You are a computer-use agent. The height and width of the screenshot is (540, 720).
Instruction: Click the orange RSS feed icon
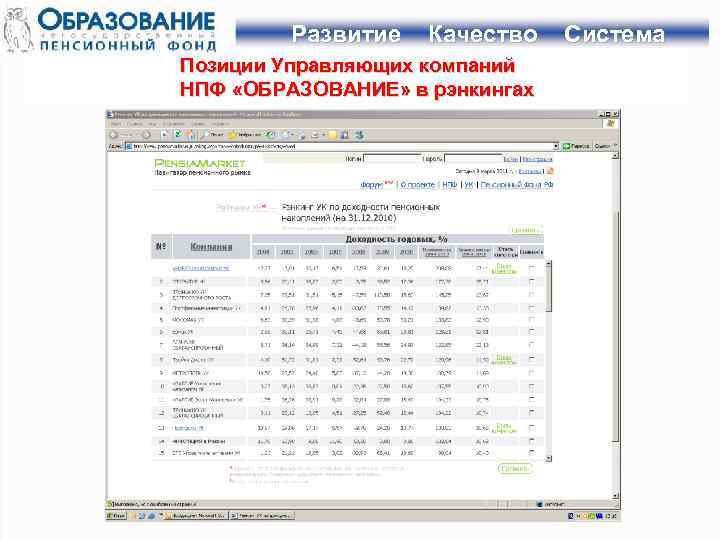pos(550,171)
